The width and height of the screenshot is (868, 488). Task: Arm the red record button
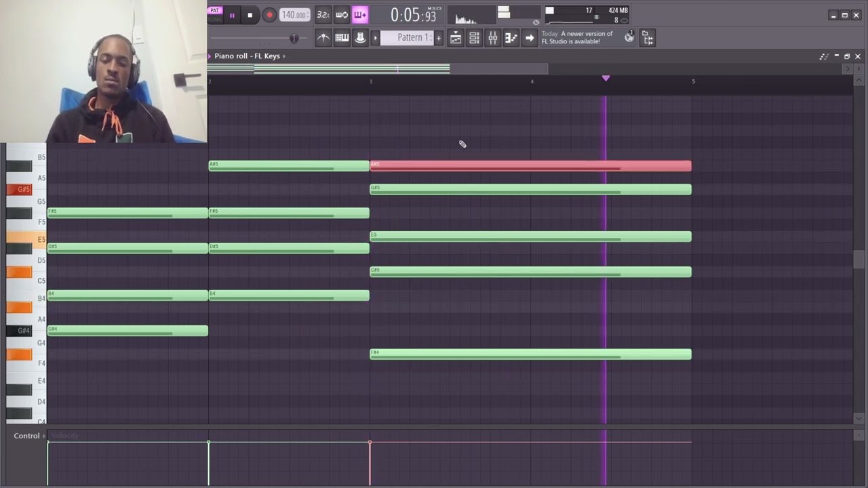[x=269, y=15]
